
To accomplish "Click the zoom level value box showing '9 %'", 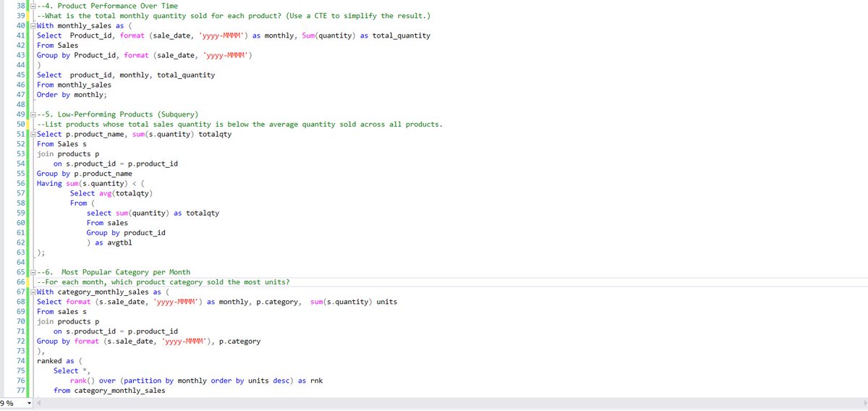I will [12, 403].
